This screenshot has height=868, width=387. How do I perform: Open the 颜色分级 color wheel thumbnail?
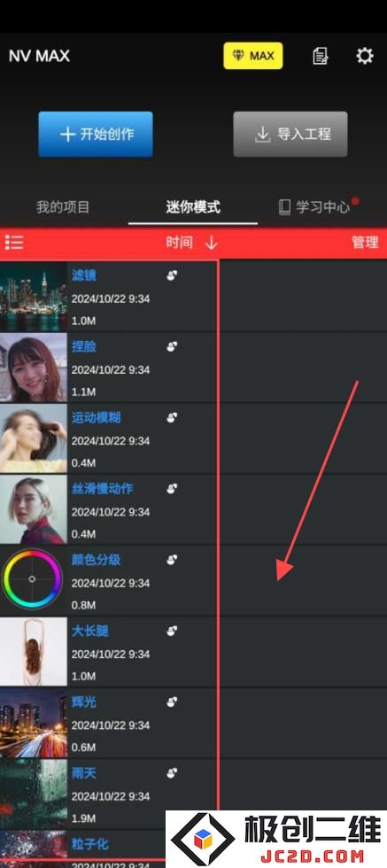34,580
